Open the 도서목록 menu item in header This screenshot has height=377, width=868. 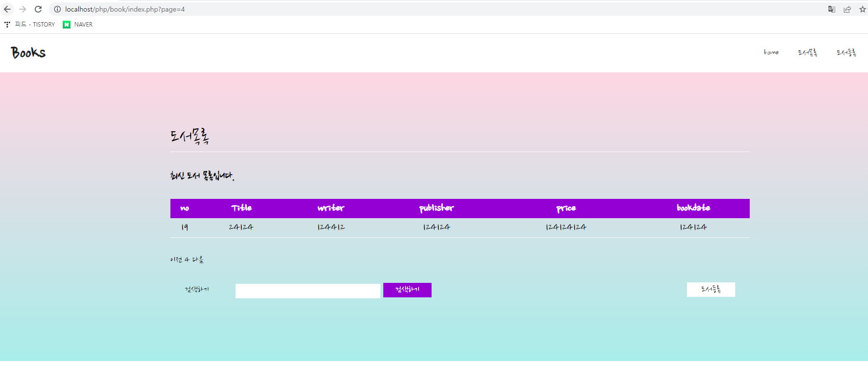click(808, 53)
